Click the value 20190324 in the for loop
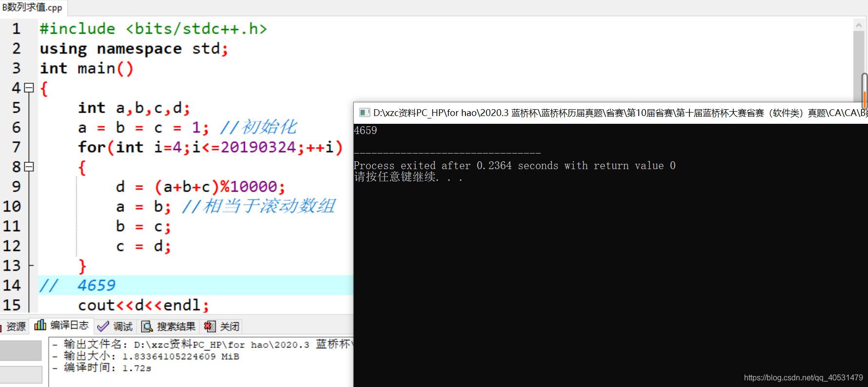 tap(258, 147)
